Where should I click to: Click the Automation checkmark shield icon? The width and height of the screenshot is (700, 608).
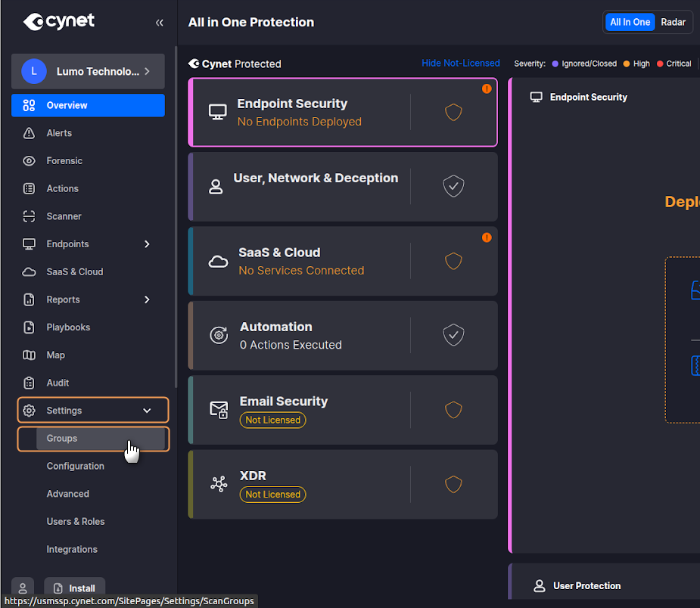453,335
